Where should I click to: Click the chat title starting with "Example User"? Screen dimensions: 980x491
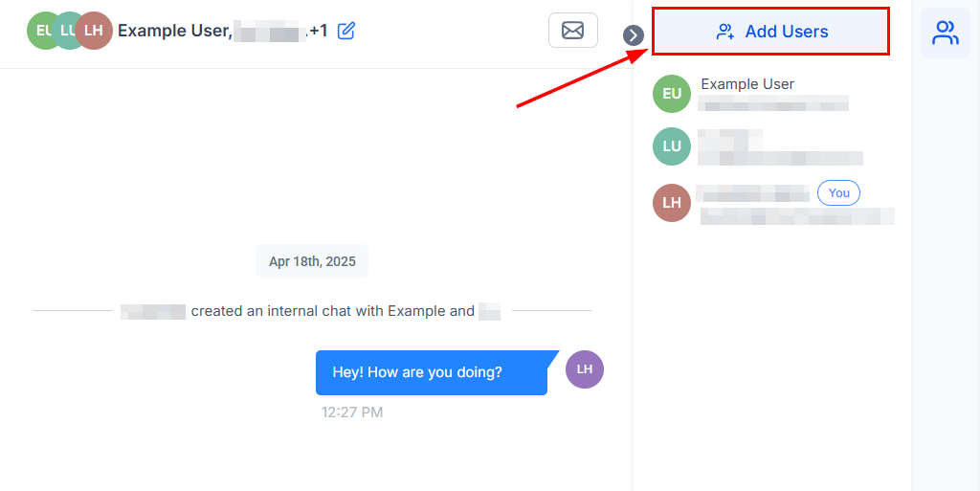tap(174, 31)
